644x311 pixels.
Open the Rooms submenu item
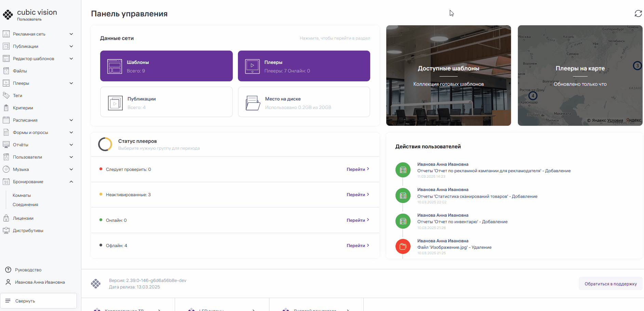[22, 195]
